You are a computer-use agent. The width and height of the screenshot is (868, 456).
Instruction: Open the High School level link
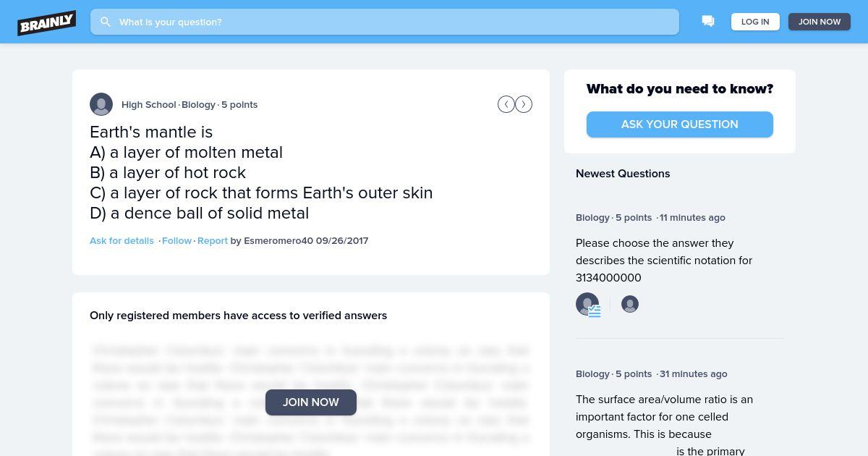point(149,104)
